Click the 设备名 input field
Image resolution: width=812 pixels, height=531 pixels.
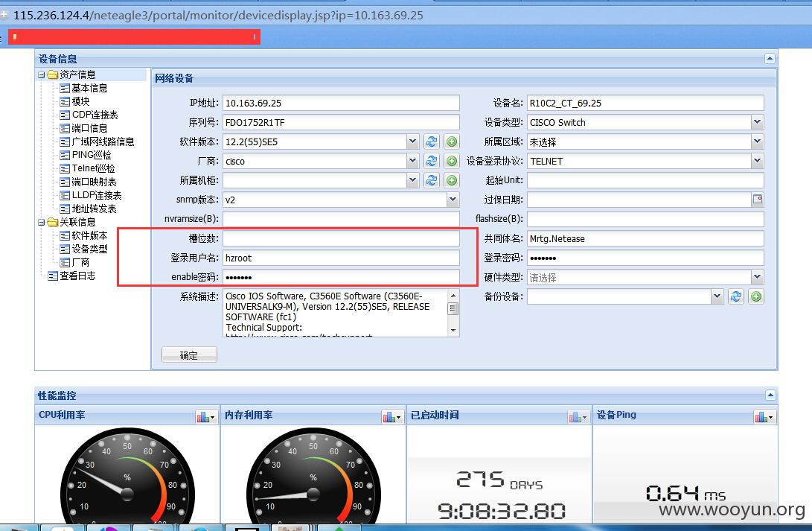[x=645, y=103]
